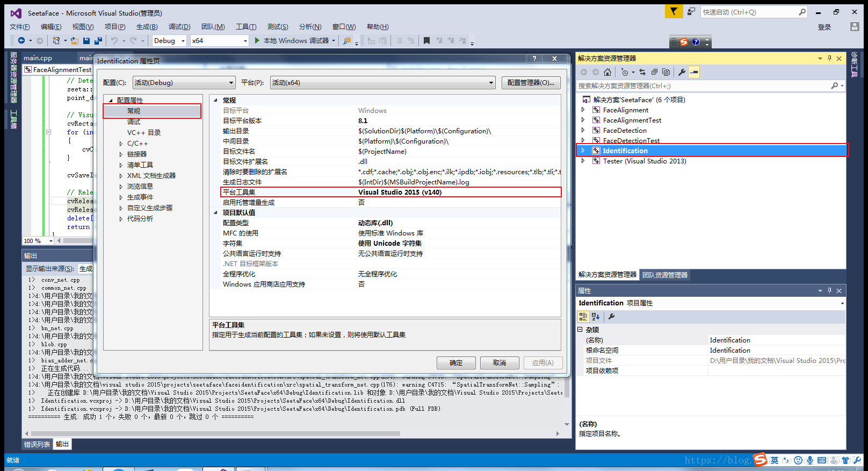Viewport: 868px width, 471px height.
Task: Toggle bookmark icon in toolbar
Action: tap(426, 40)
